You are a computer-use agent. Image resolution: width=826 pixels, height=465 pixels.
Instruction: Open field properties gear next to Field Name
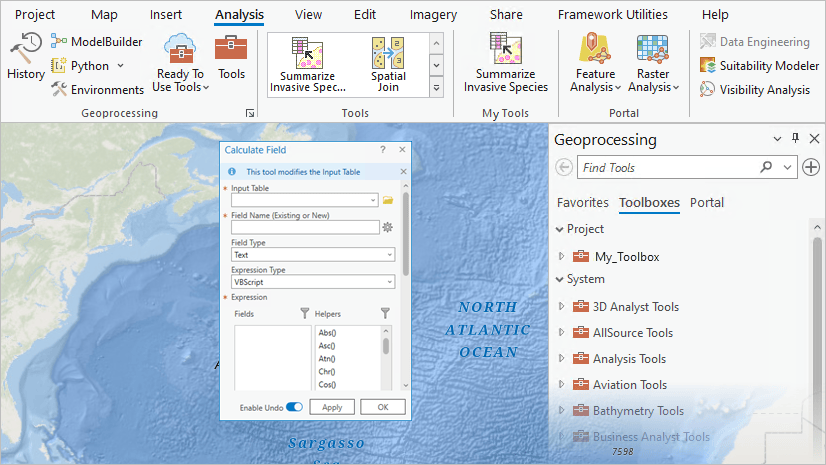(x=388, y=227)
